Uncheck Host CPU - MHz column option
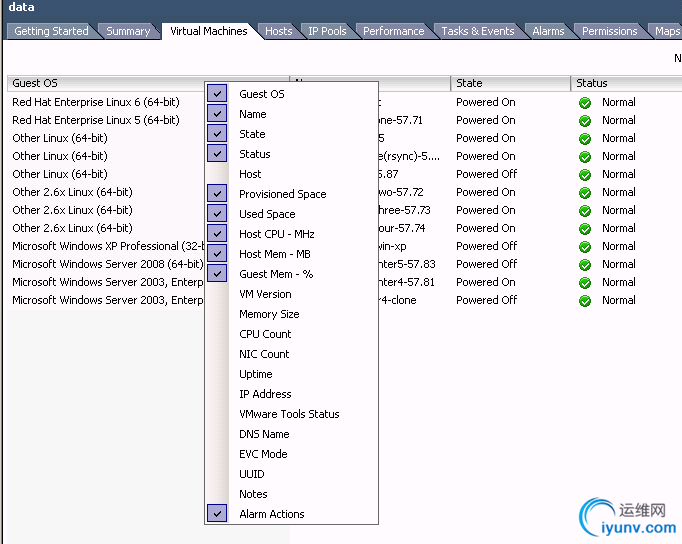The width and height of the screenshot is (682, 544). (x=217, y=234)
